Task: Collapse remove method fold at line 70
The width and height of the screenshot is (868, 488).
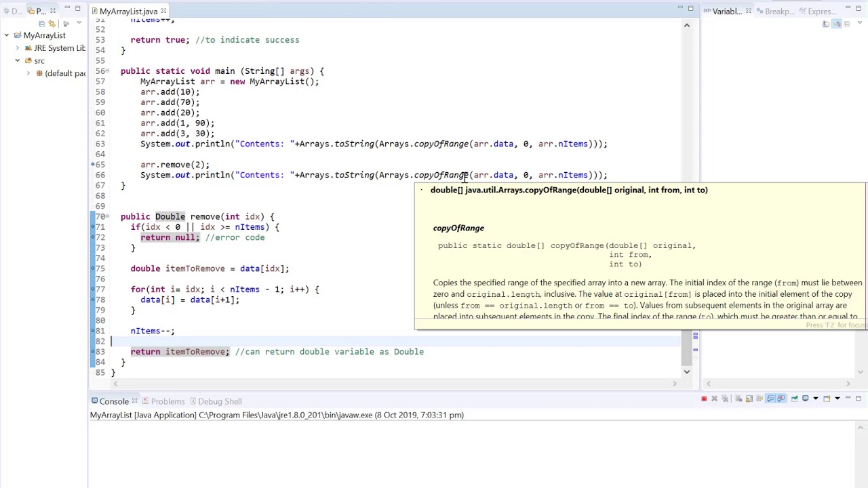Action: click(x=108, y=217)
